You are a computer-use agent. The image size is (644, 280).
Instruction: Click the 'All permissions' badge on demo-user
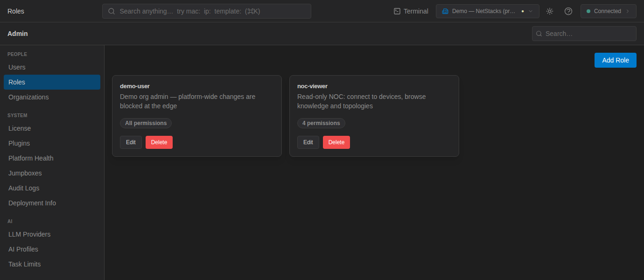coord(146,123)
